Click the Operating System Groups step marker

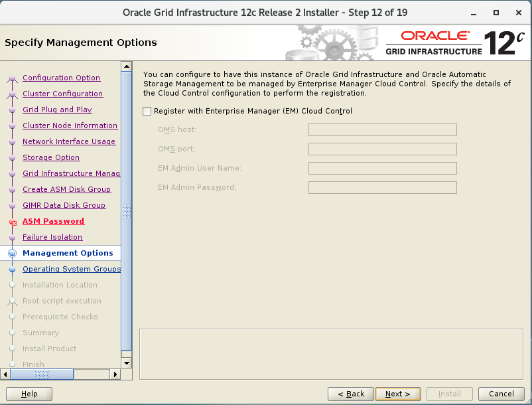pos(12,269)
